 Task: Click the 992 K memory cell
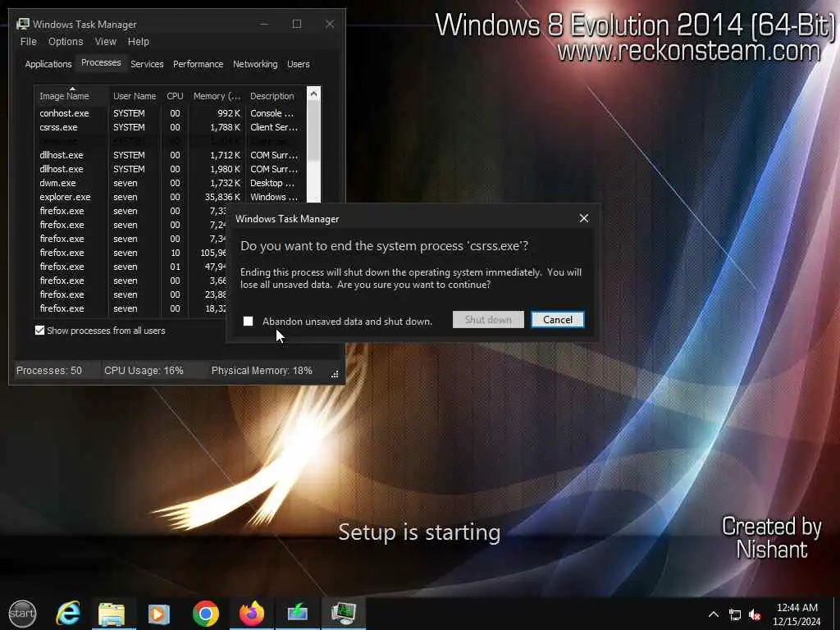pos(229,113)
